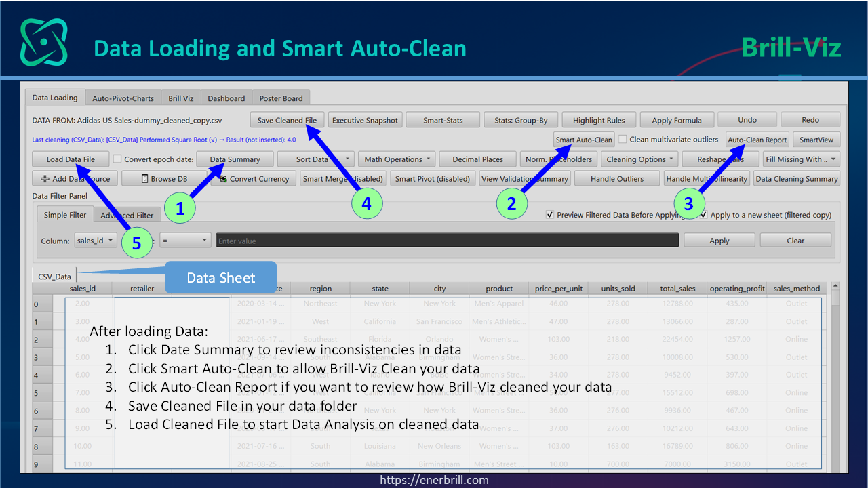This screenshot has height=488, width=868.
Task: Click the Convert Currency icon button
Action: tap(253, 178)
